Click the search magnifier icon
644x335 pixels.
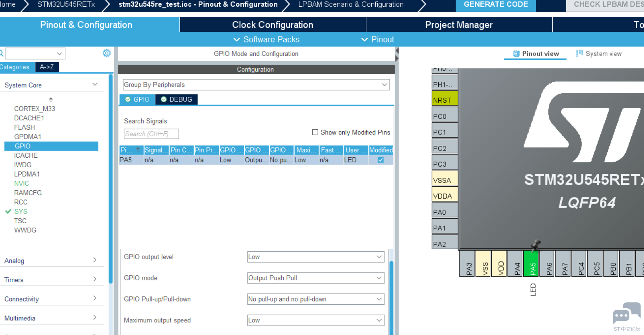point(2,53)
